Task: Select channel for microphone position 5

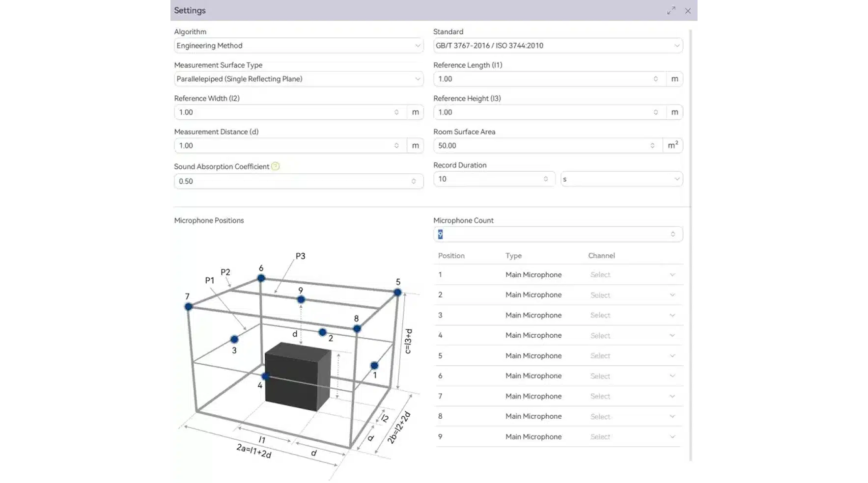Action: click(x=633, y=356)
